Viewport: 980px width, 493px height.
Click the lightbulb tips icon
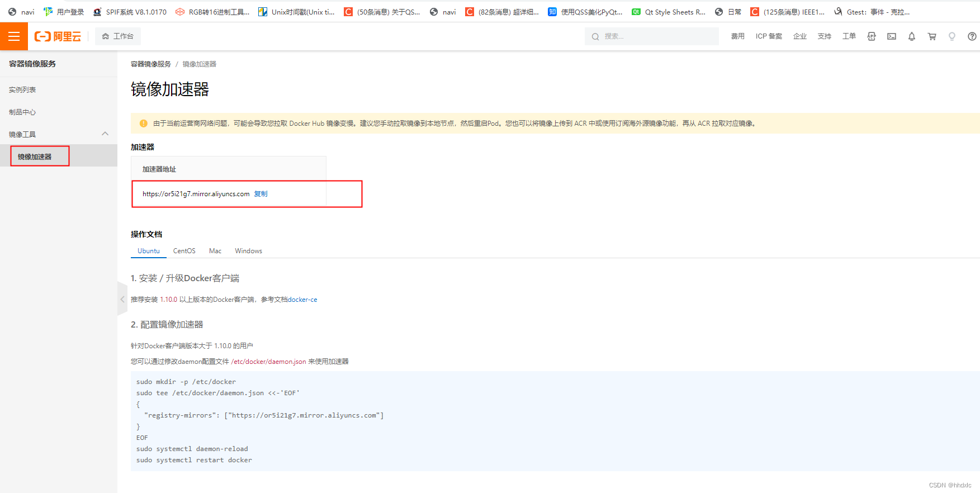click(x=952, y=36)
